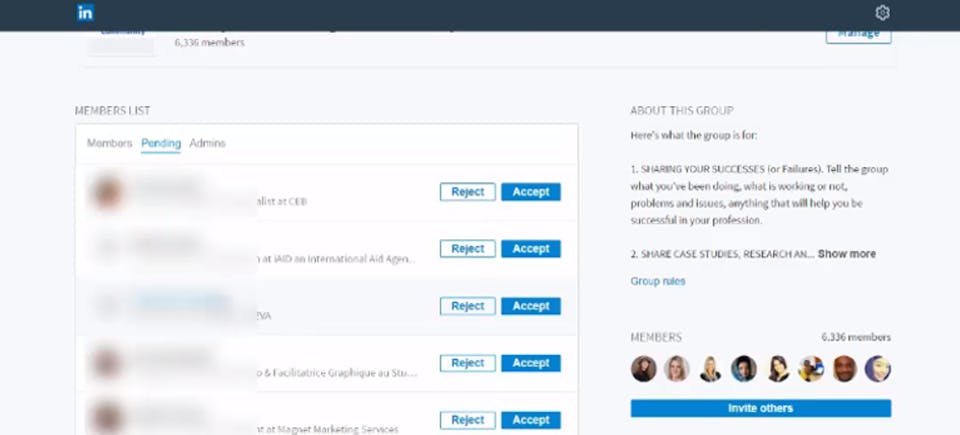Accept the Magnet Marketing Services applicant

pos(531,420)
